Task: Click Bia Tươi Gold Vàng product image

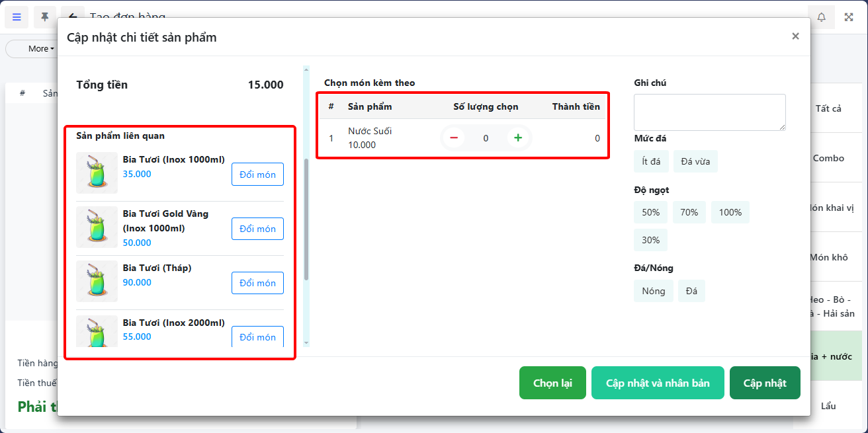Action: coord(97,227)
